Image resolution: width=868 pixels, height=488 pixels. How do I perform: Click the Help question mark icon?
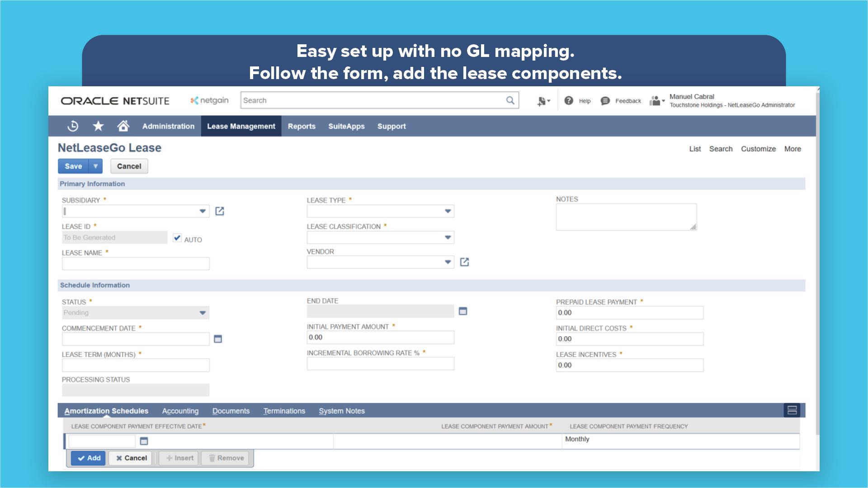pyautogui.click(x=569, y=101)
